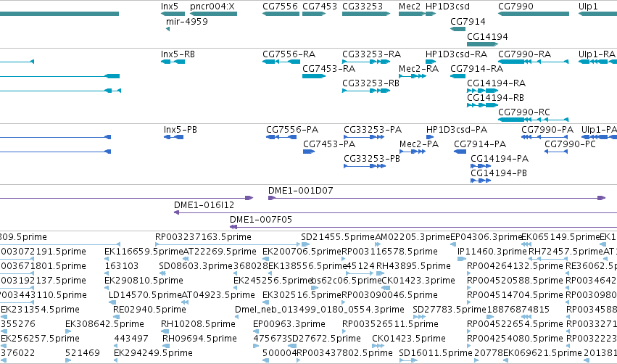
Task: Open the CG7556 gene feature
Action: 281,14
